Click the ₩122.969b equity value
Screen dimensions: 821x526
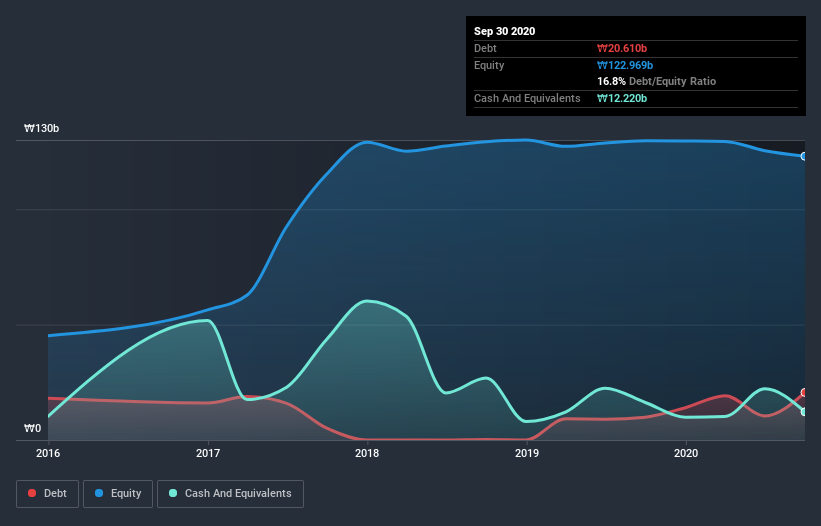coord(625,65)
